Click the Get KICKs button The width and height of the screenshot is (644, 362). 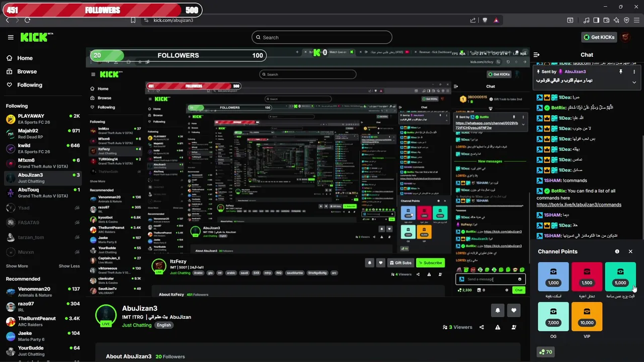(599, 37)
